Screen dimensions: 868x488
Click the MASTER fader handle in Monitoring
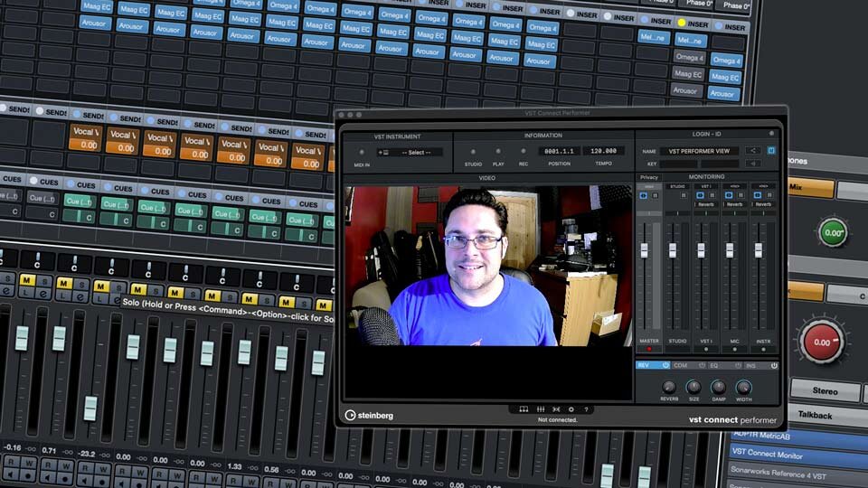pyautogui.click(x=644, y=250)
